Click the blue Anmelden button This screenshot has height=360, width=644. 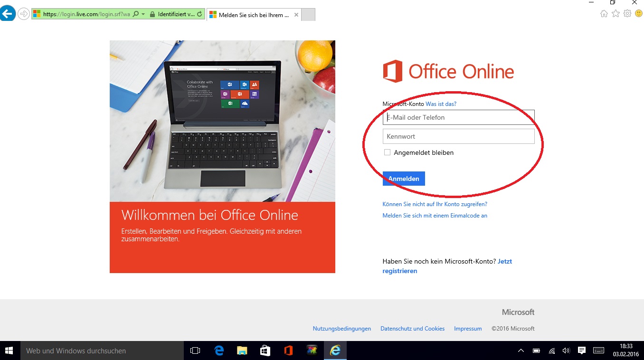pyautogui.click(x=404, y=179)
